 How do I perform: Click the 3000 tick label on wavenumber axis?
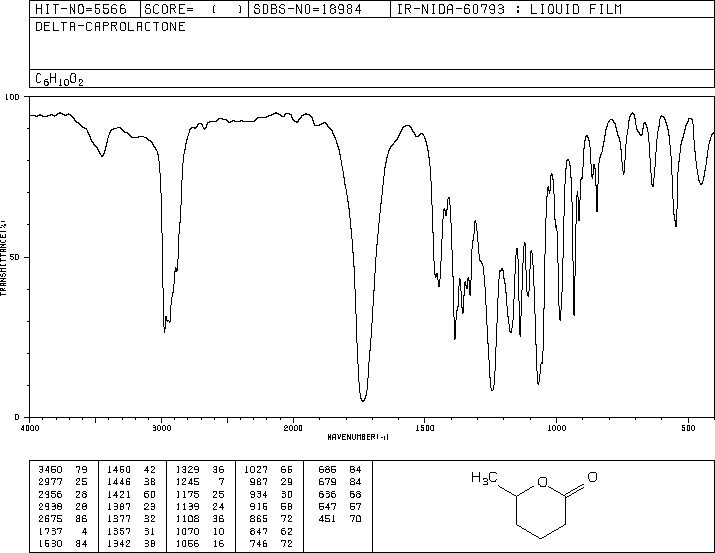(x=161, y=428)
